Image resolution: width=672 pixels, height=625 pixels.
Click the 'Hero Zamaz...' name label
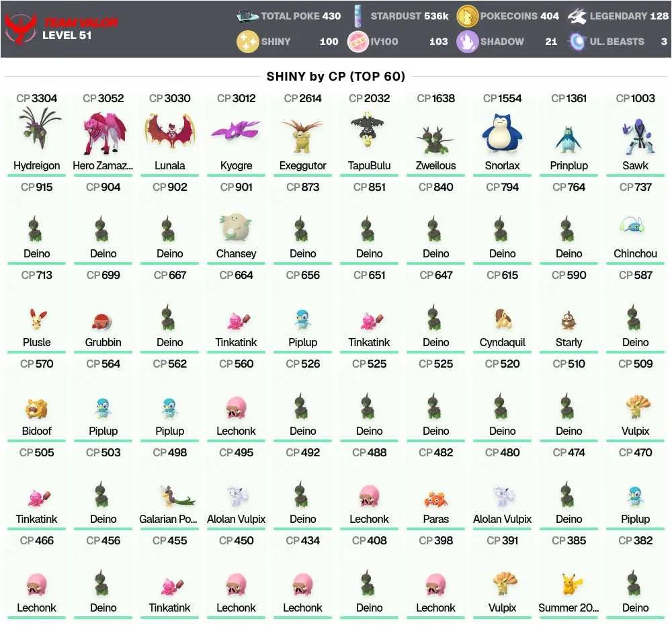(x=103, y=165)
